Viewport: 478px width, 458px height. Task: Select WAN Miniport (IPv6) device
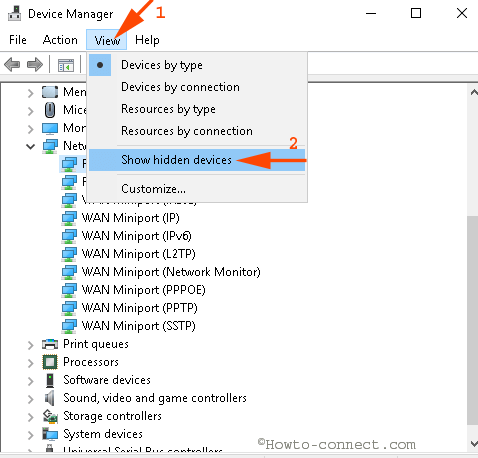[x=137, y=236]
